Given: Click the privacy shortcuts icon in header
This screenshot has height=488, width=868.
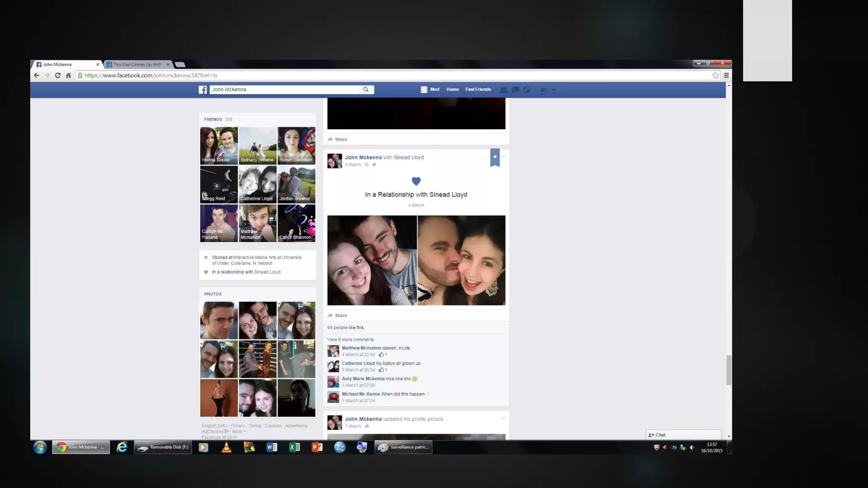Looking at the screenshot, I should [x=544, y=90].
